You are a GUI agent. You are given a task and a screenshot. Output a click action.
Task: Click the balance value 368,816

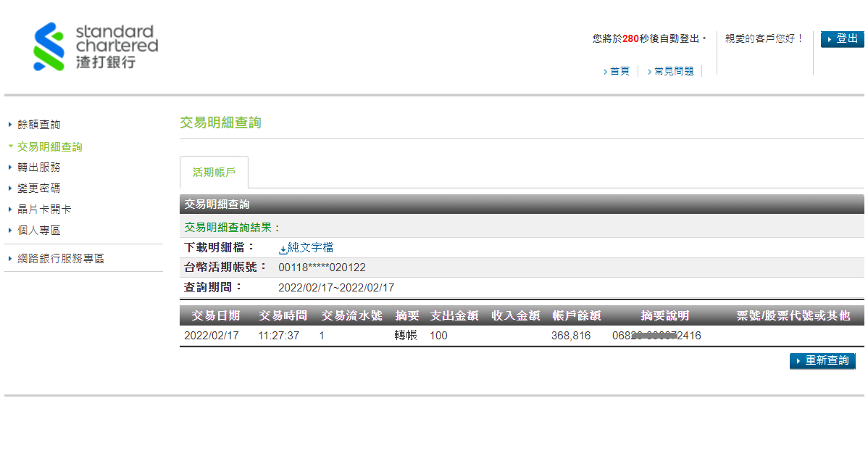(x=571, y=336)
